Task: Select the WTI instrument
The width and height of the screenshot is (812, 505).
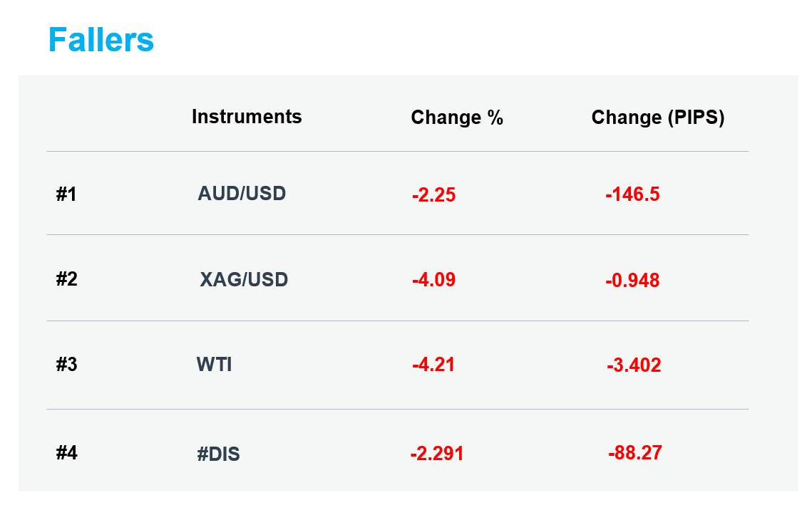Action: pyautogui.click(x=214, y=364)
